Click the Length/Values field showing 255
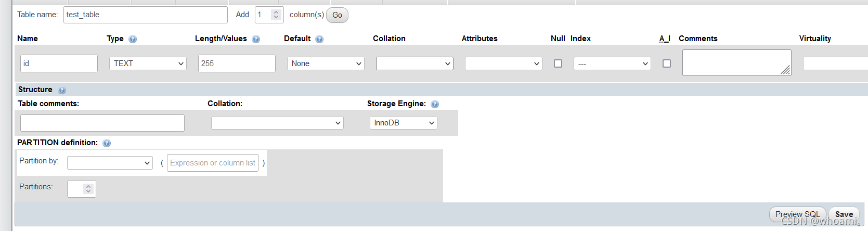 237,63
